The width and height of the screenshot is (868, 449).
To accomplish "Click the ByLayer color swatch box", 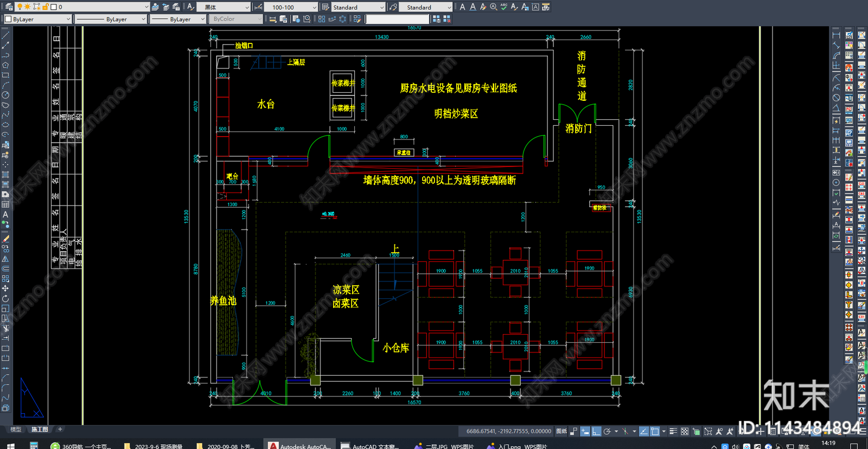I will tap(8, 19).
